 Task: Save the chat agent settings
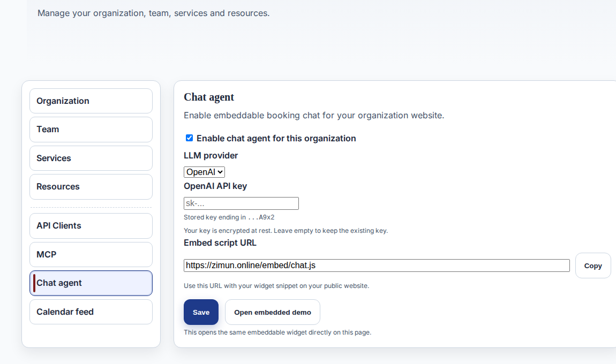[x=201, y=312]
